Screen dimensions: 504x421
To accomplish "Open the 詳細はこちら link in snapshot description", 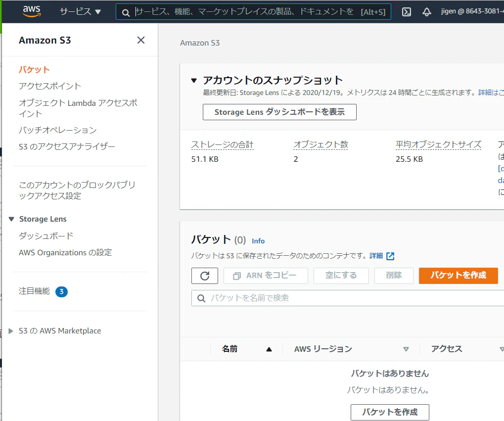I will click(x=491, y=93).
